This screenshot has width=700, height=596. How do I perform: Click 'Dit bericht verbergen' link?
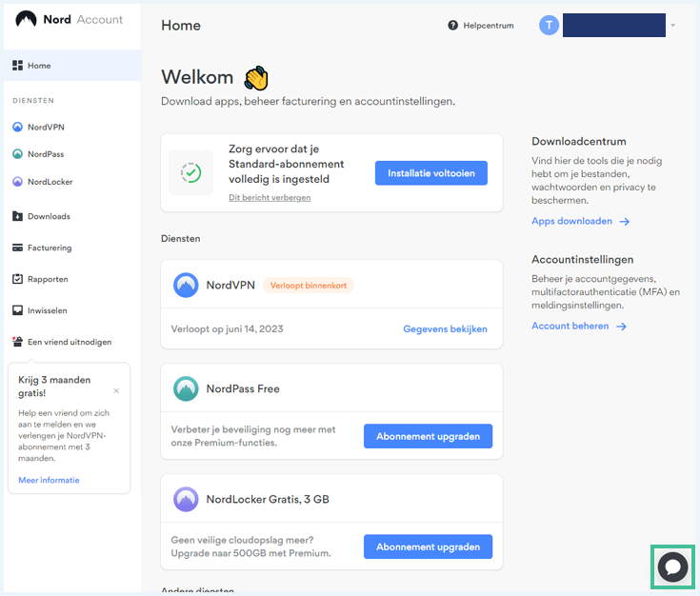tap(270, 197)
